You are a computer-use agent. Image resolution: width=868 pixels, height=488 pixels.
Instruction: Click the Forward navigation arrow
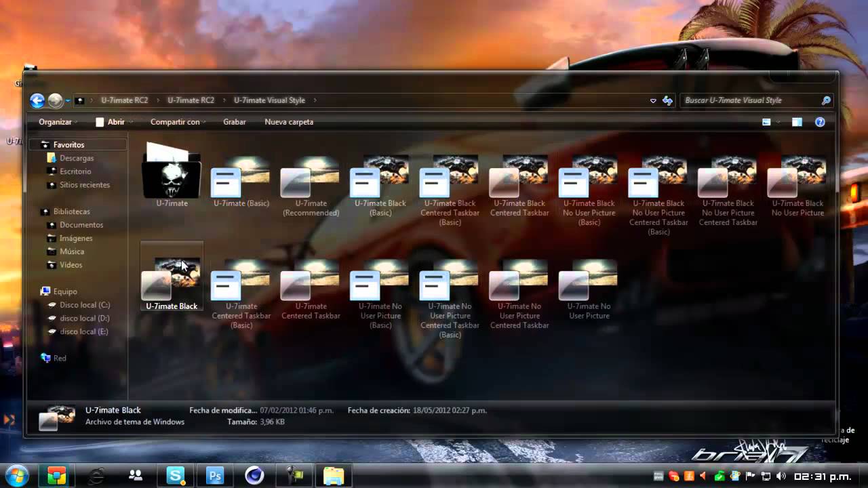[x=56, y=101]
